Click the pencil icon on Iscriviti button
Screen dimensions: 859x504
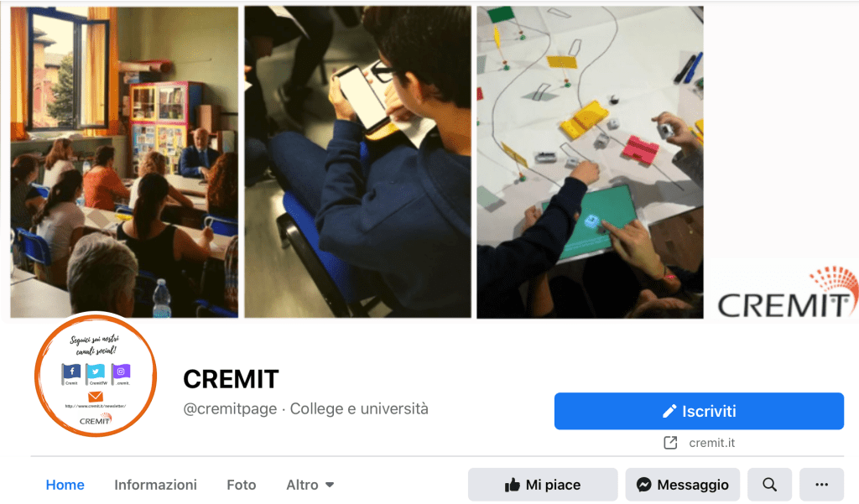pos(669,412)
